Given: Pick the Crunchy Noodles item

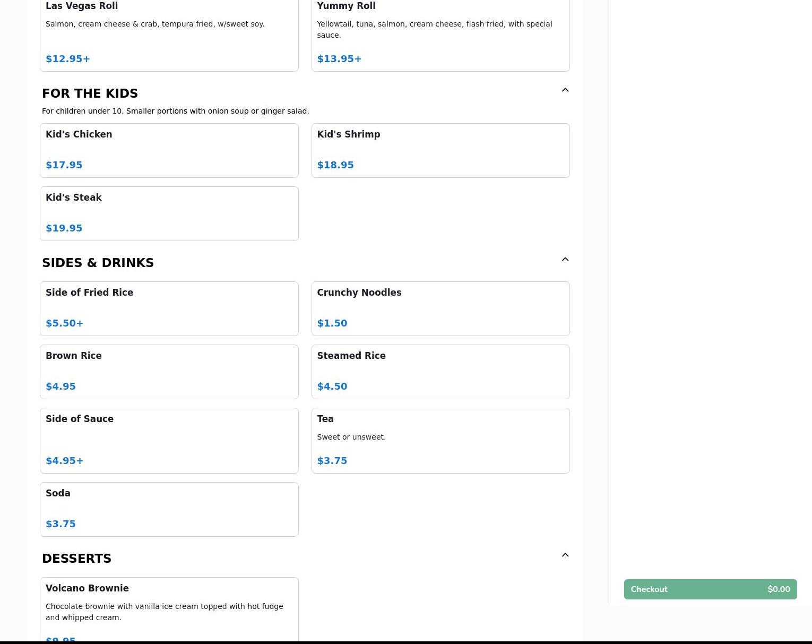Looking at the screenshot, I should [440, 309].
